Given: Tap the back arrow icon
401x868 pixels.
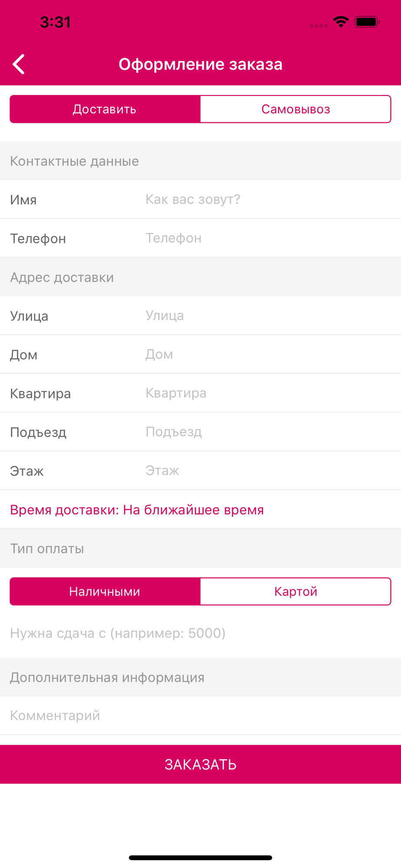Looking at the screenshot, I should 19,65.
